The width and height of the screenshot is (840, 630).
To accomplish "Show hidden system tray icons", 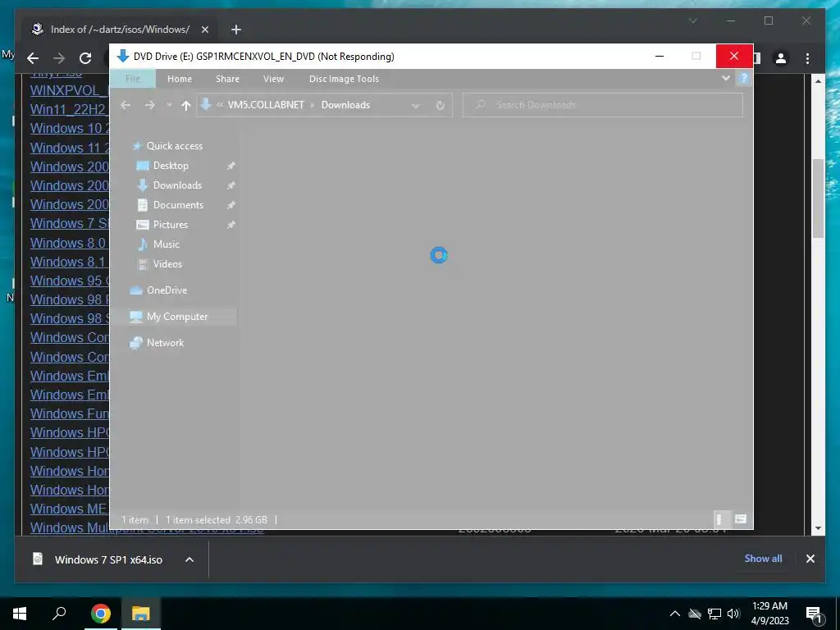I will pyautogui.click(x=675, y=614).
